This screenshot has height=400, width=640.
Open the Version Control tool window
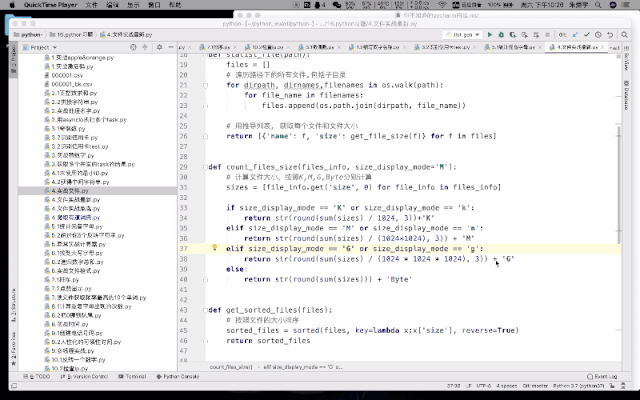pyautogui.click(x=84, y=376)
